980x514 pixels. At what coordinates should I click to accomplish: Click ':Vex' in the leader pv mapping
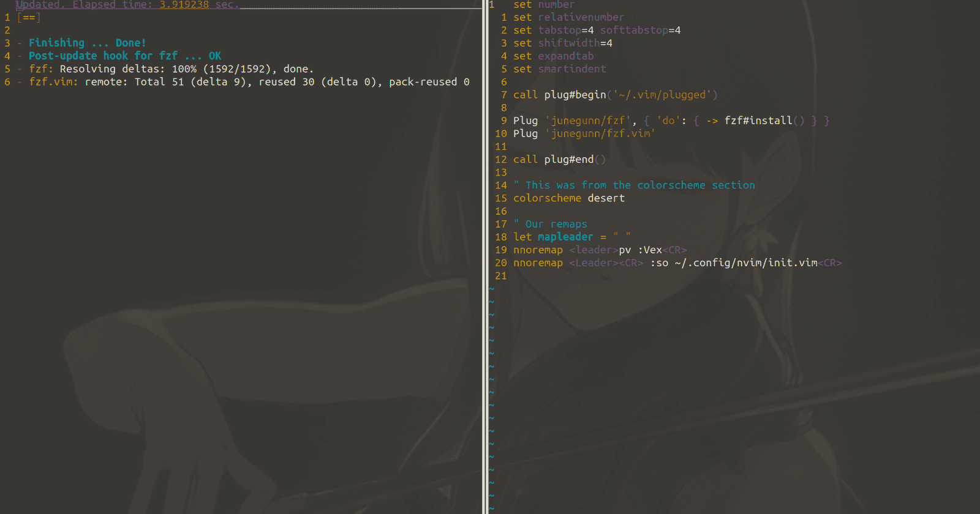[x=649, y=250]
